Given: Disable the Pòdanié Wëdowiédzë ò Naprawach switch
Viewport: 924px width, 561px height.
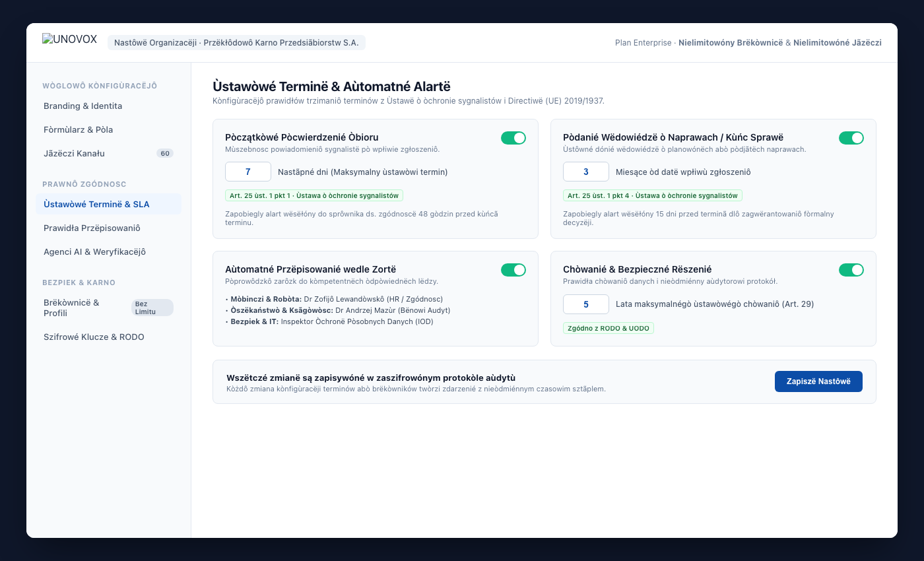Looking at the screenshot, I should [851, 138].
